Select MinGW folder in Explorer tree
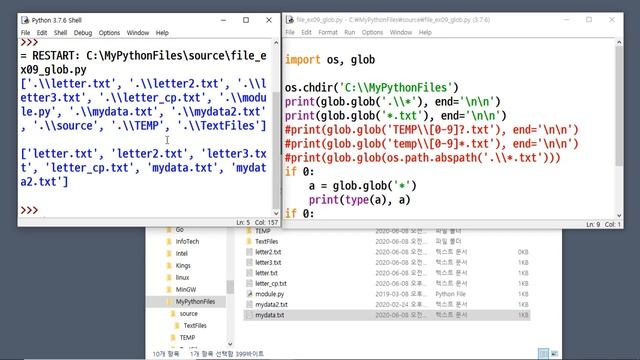This screenshot has width=640, height=360. [x=186, y=289]
